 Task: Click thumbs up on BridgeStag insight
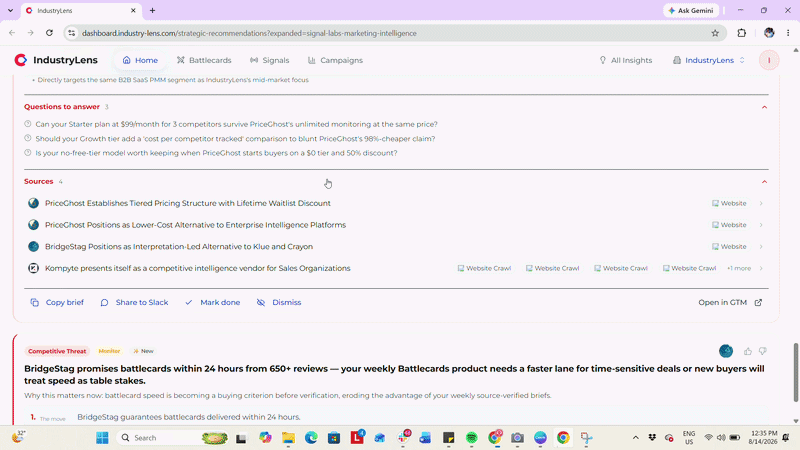[747, 351]
